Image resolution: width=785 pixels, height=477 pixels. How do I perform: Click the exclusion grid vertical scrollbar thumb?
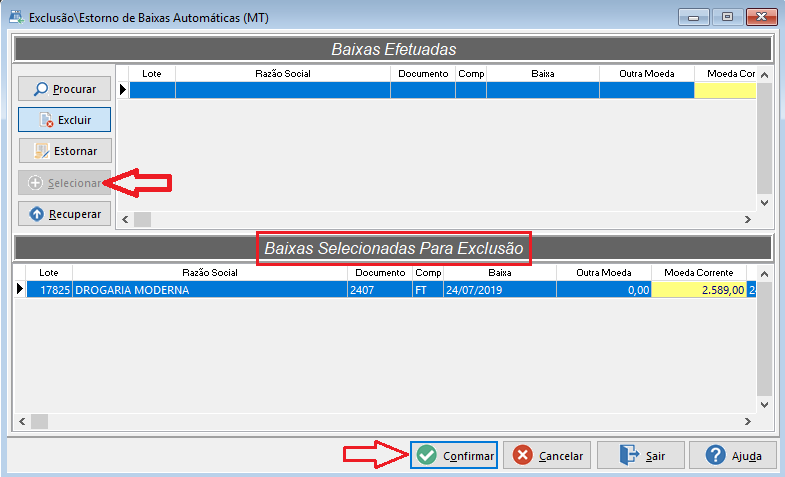764,338
